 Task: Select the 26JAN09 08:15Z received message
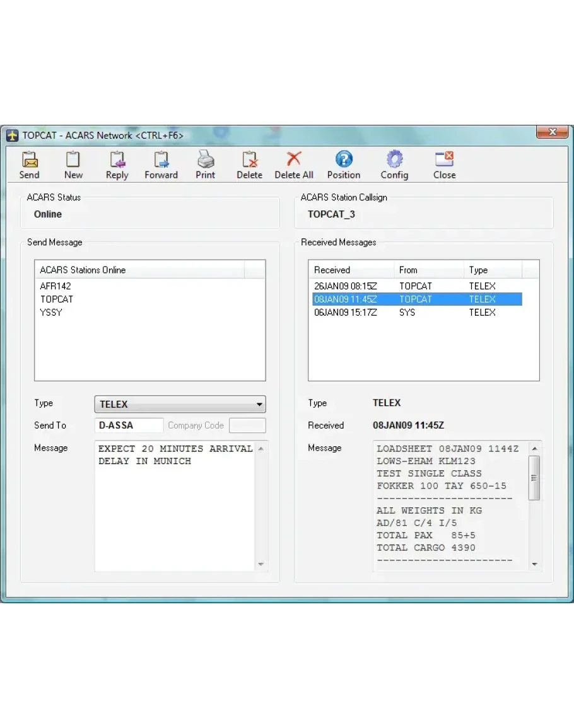coord(345,286)
